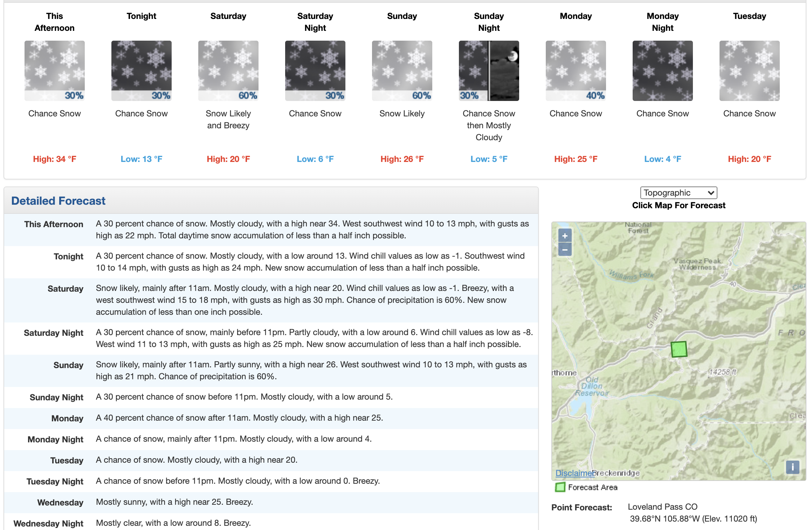This screenshot has height=530, width=812.
Task: Click the Sunday Snow Likely icon
Action: point(402,71)
